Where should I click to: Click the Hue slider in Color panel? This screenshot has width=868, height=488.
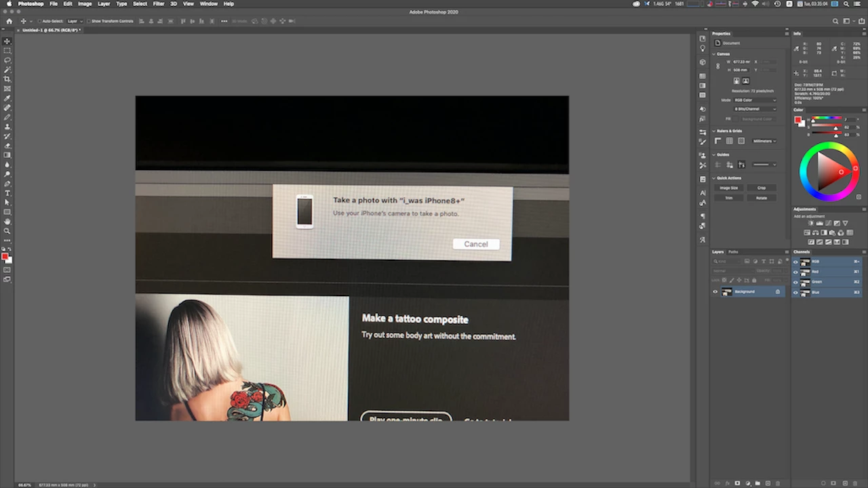[x=828, y=119]
